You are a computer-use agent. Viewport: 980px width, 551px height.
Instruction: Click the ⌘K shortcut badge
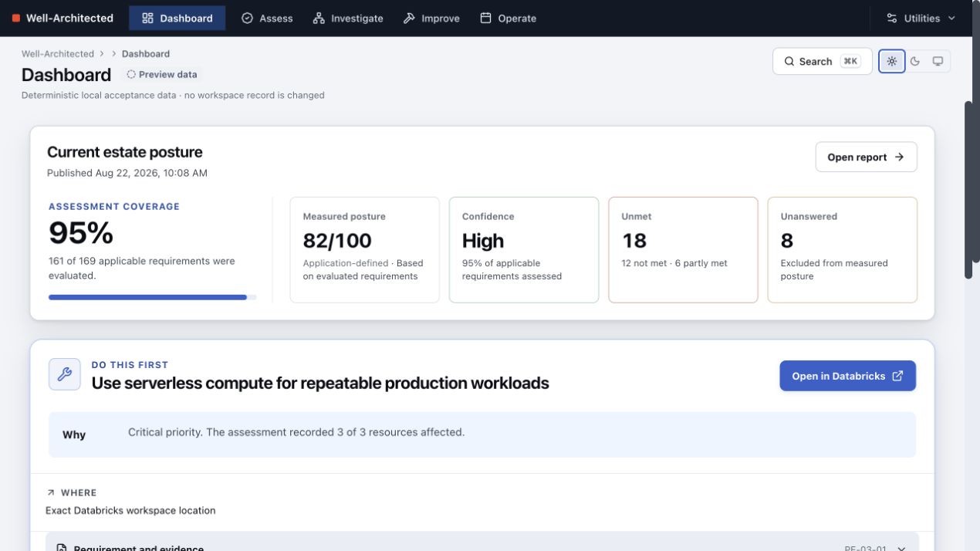(850, 62)
